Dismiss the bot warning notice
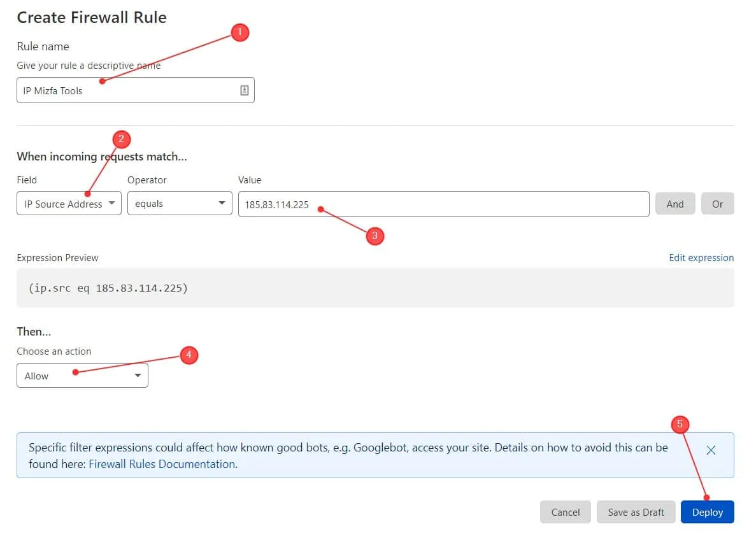This screenshot has width=756, height=538. click(711, 450)
